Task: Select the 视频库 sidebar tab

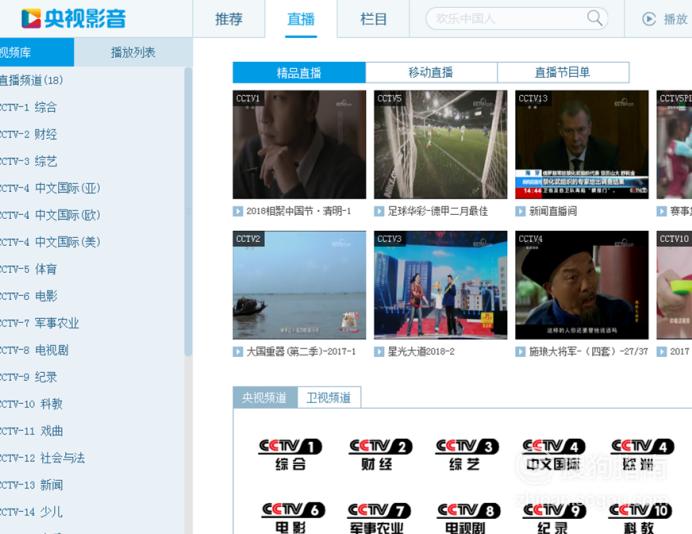Action: (x=37, y=52)
